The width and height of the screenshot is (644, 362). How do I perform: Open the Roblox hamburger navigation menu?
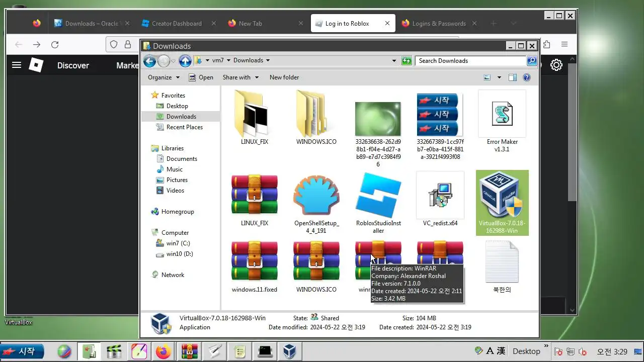point(17,65)
